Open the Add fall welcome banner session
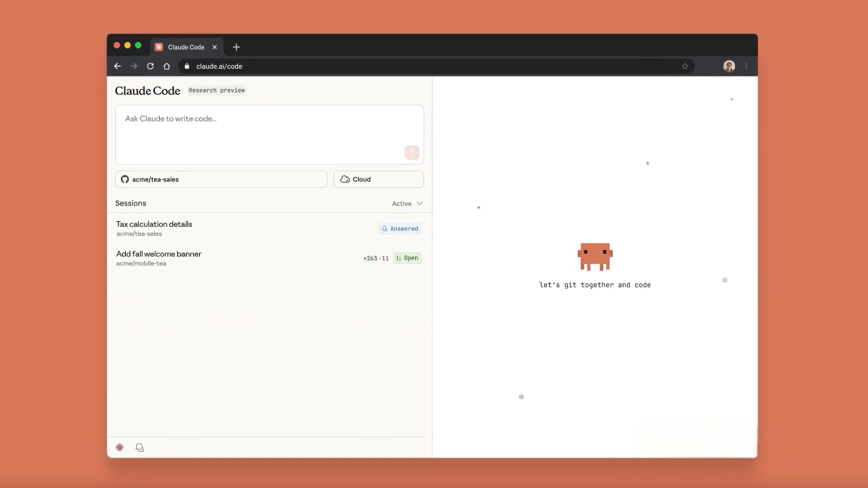 pyautogui.click(x=158, y=254)
